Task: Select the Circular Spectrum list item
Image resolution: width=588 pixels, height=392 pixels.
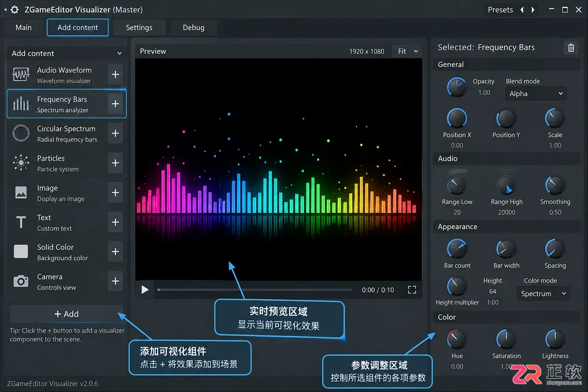Action: tap(66, 134)
